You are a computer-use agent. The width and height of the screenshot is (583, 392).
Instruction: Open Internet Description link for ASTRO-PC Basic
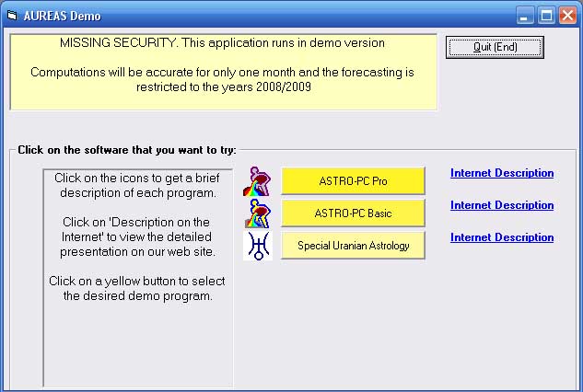pyautogui.click(x=502, y=205)
